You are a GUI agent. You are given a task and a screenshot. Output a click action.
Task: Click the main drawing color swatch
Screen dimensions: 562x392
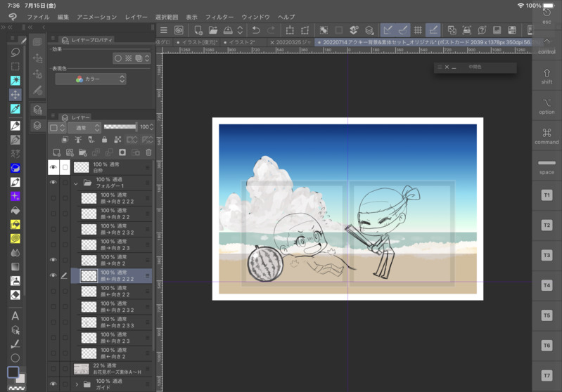(13, 372)
